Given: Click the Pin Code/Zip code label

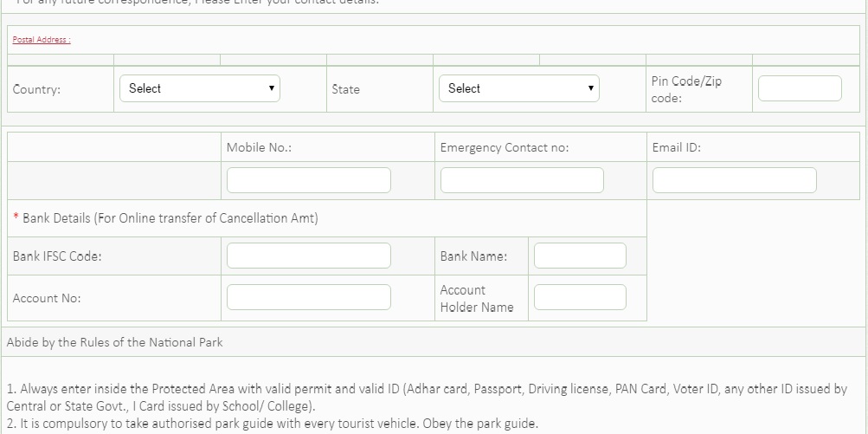Looking at the screenshot, I should (x=685, y=89).
